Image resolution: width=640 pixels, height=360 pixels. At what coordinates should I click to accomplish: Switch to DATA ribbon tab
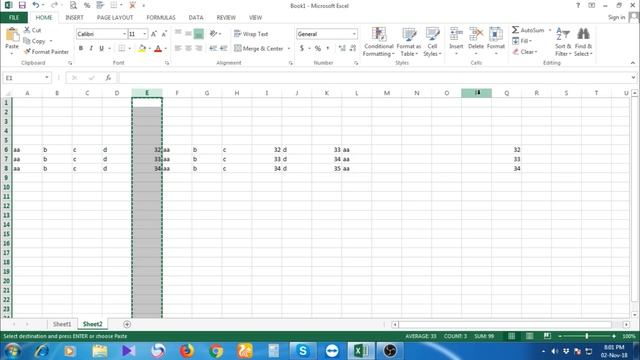[x=196, y=18]
